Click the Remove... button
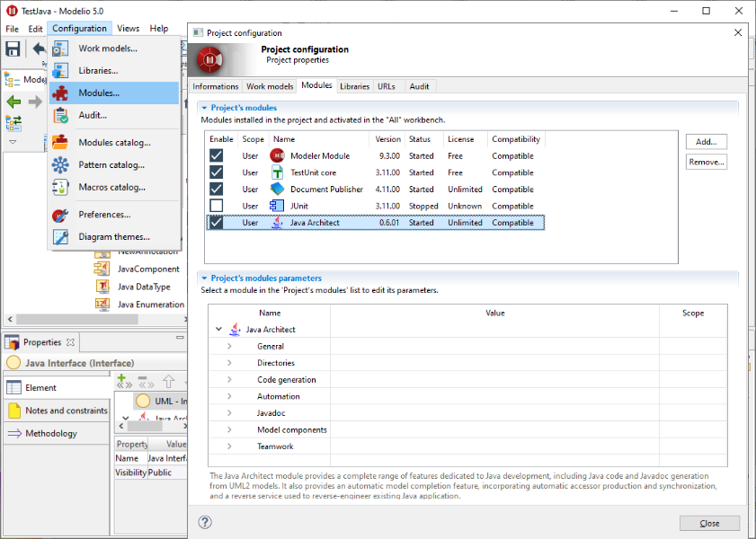756x539 pixels. tap(706, 162)
